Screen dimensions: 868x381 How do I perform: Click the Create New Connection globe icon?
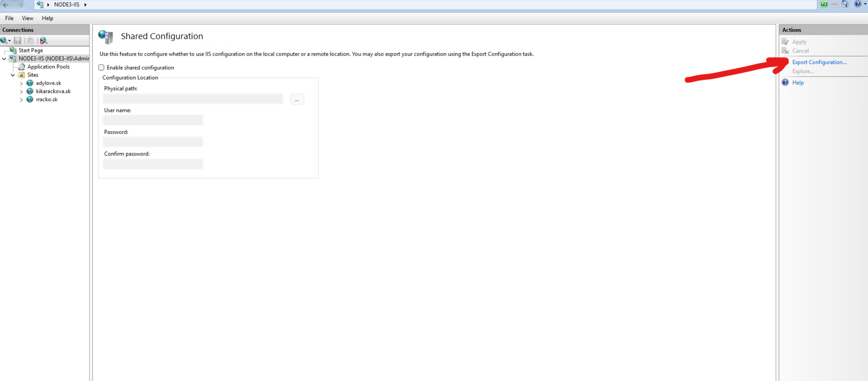[4, 40]
